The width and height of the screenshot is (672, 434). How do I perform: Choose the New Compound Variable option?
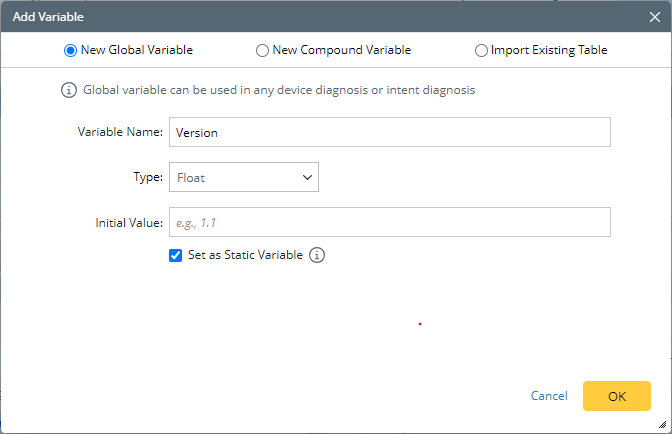(262, 49)
